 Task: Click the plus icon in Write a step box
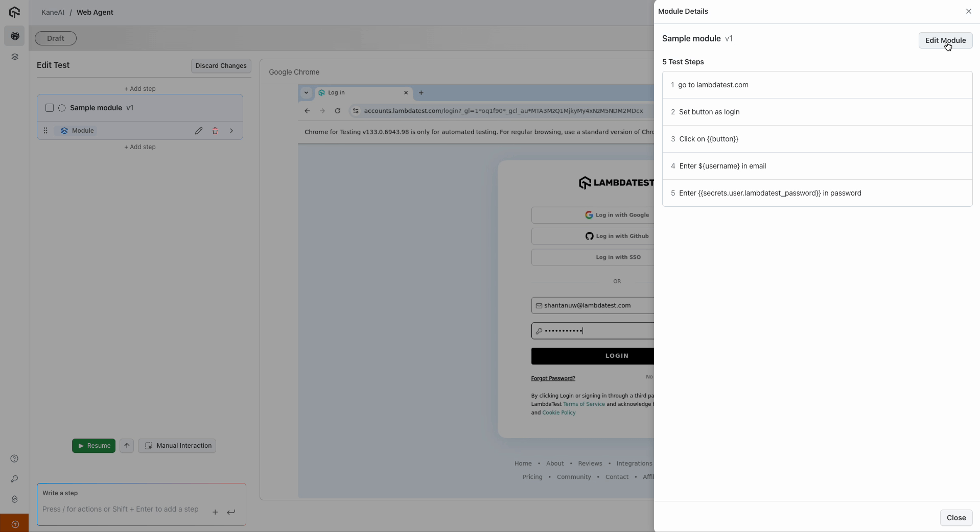(215, 512)
